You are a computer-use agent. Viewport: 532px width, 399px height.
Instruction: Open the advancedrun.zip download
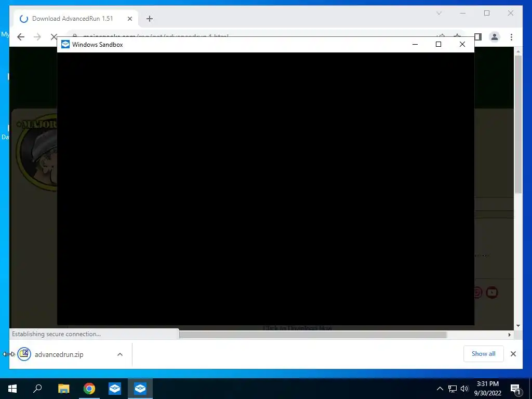[59, 354]
